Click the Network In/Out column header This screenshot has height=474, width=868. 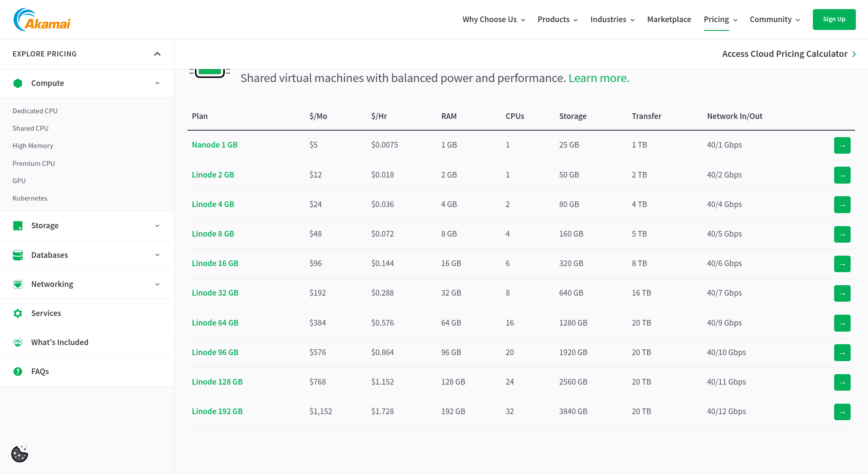[735, 116]
